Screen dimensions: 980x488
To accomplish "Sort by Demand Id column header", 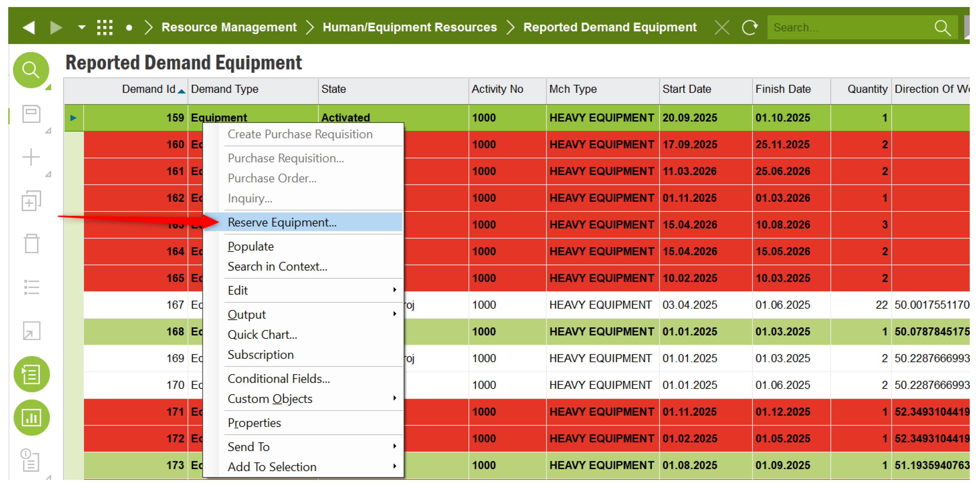I will pos(149,89).
